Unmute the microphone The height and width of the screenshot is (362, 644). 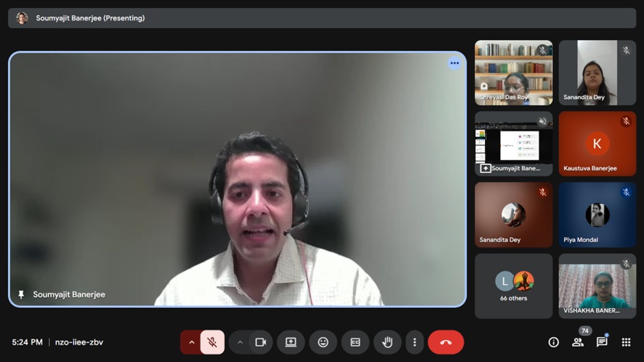click(212, 342)
